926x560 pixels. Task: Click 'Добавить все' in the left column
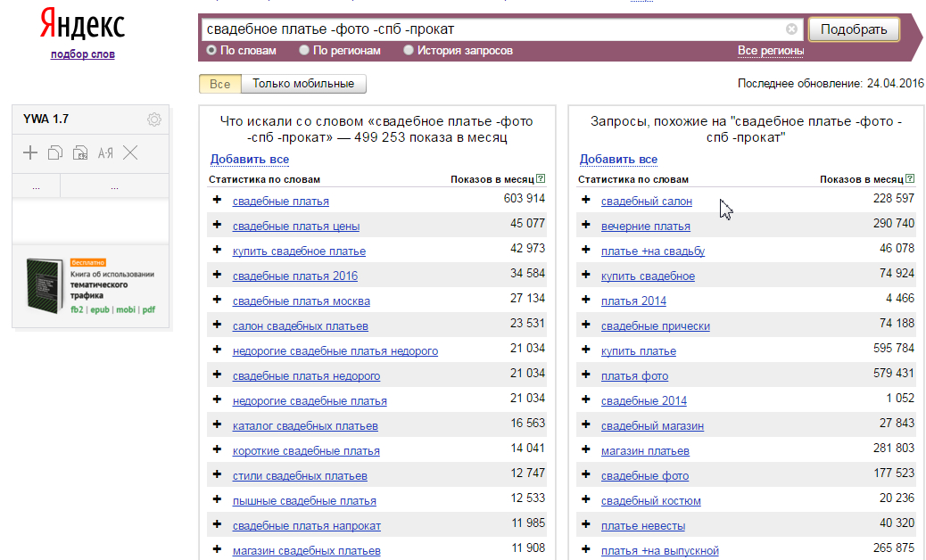point(250,160)
